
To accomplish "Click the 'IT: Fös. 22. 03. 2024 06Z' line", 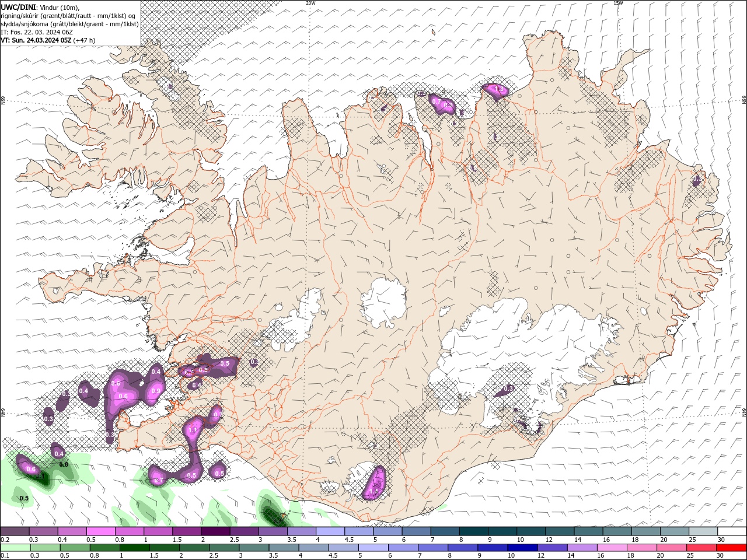I will click(36, 32).
